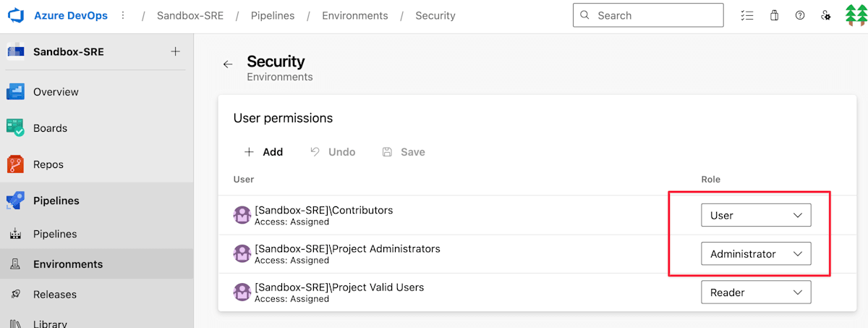
Task: Open the work items checklist icon in header
Action: click(748, 15)
